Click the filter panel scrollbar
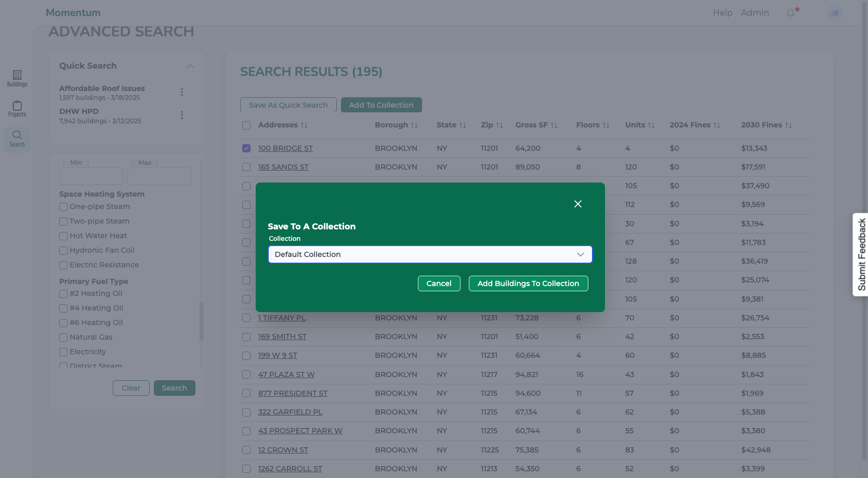868x478 pixels. click(202, 321)
